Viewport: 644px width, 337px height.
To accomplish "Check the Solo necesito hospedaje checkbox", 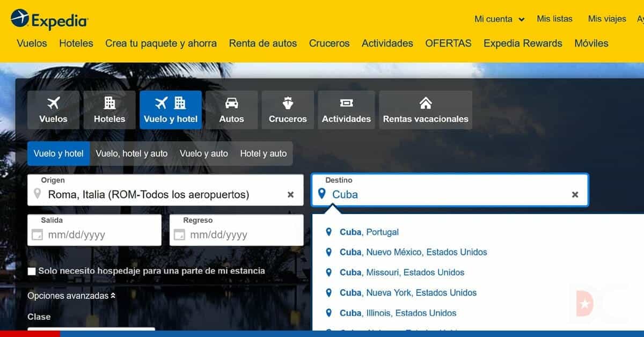I will [32, 272].
